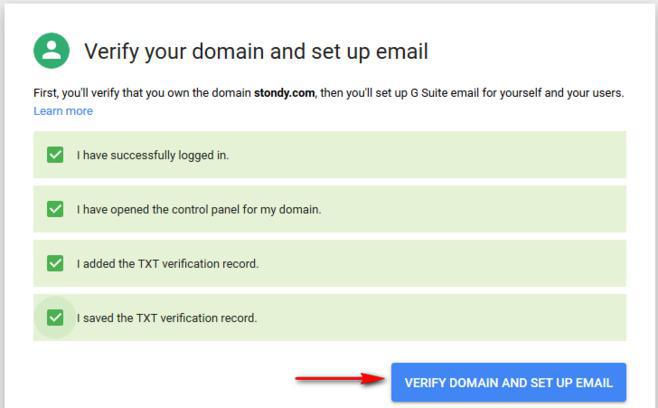Open the Learn more link
The image size is (658, 408).
[x=63, y=111]
